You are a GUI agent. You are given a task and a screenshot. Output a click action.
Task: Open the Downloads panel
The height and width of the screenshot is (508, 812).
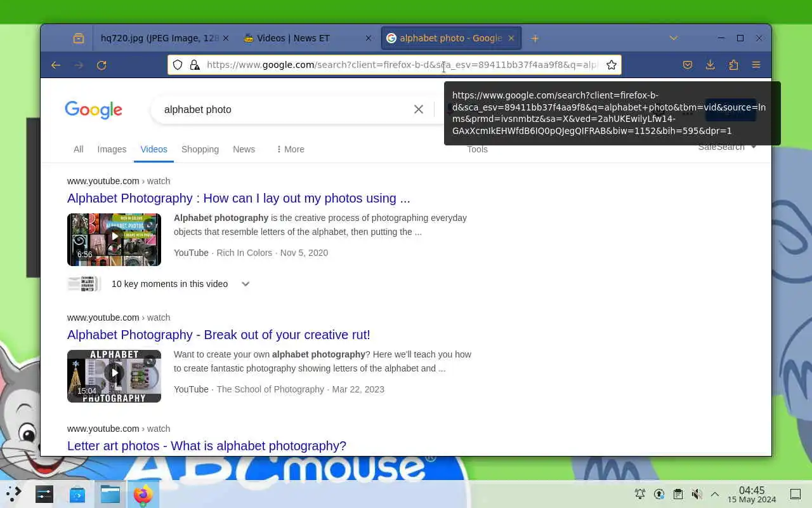[710, 65]
